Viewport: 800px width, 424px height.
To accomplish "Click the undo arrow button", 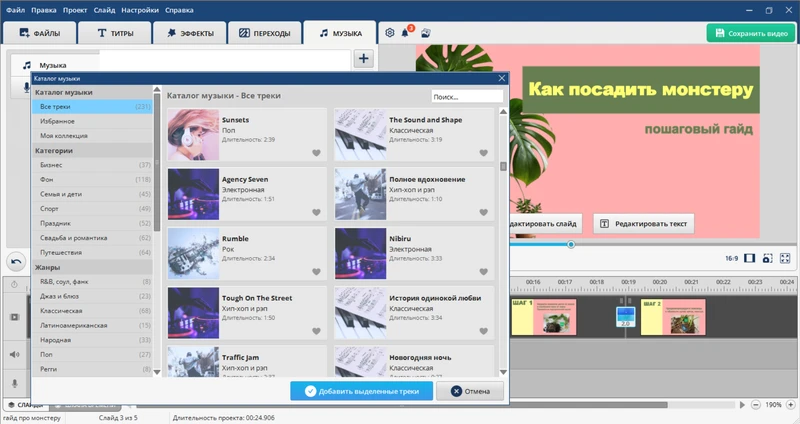I will click(16, 262).
